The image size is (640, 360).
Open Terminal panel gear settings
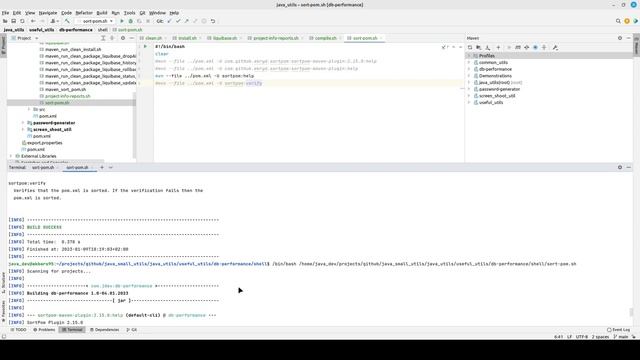pos(620,167)
